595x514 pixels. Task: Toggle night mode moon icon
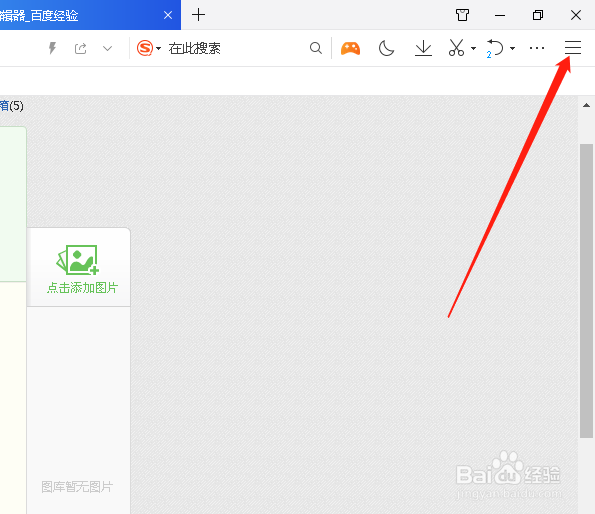click(x=386, y=48)
